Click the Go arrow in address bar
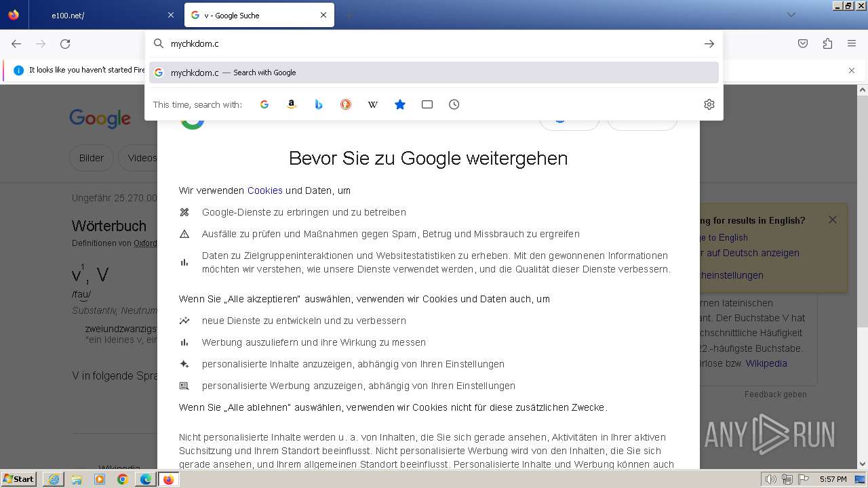 pos(709,43)
